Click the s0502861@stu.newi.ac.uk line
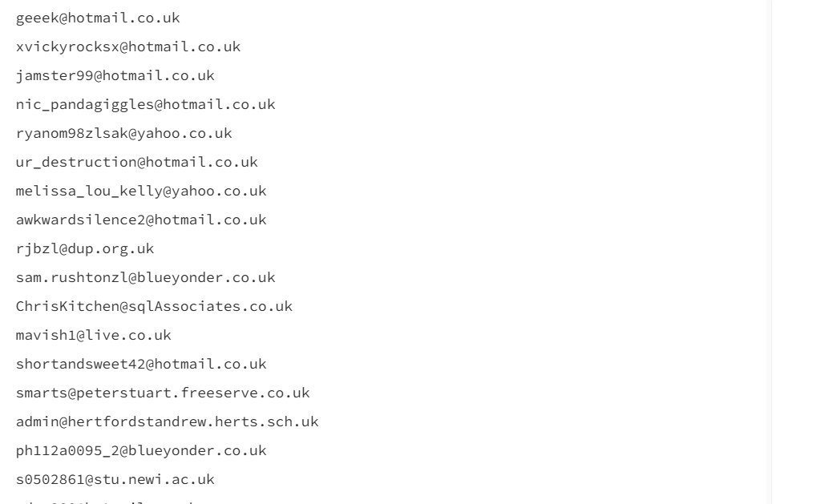 (115, 479)
